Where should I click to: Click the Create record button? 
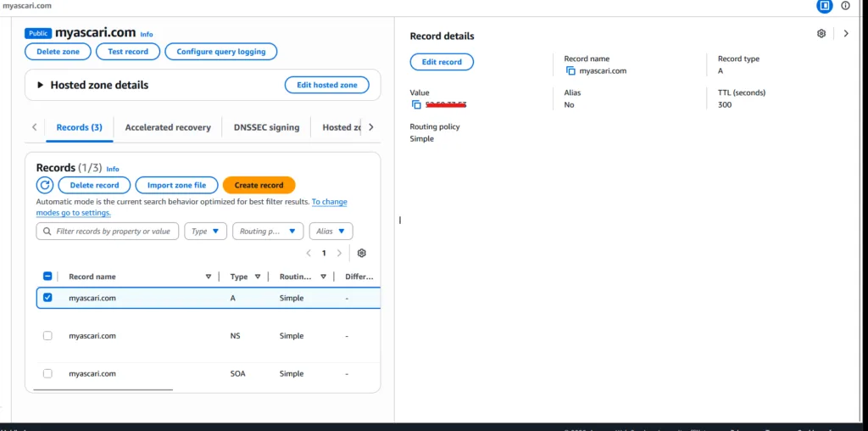pyautogui.click(x=259, y=185)
